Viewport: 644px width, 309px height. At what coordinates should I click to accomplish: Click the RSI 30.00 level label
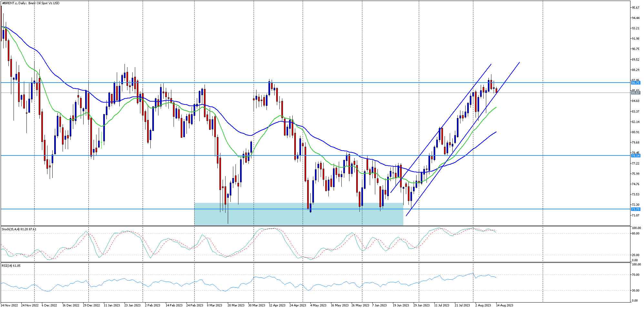636,291
